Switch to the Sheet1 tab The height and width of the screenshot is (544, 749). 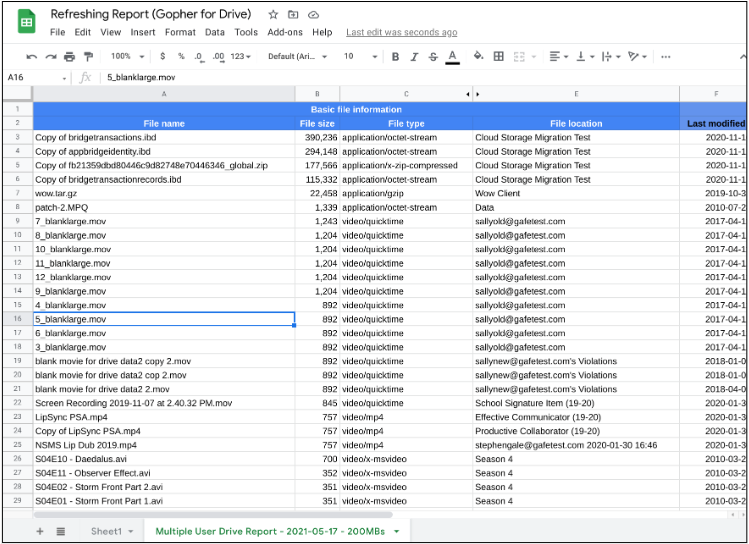tap(106, 531)
